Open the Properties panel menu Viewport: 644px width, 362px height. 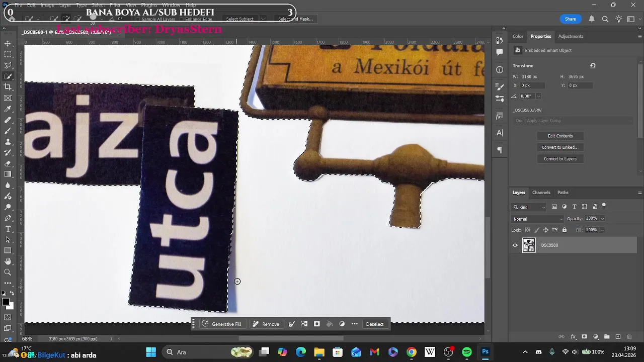pyautogui.click(x=639, y=37)
